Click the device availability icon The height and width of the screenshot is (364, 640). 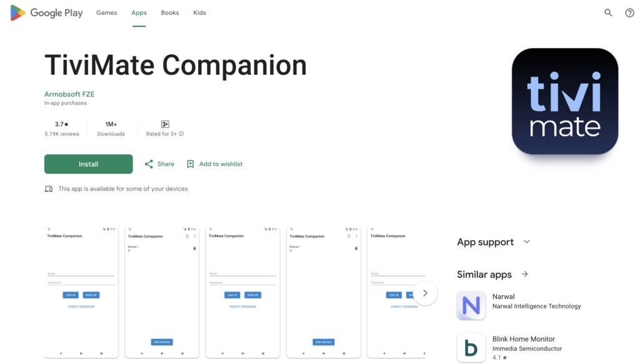tap(49, 188)
